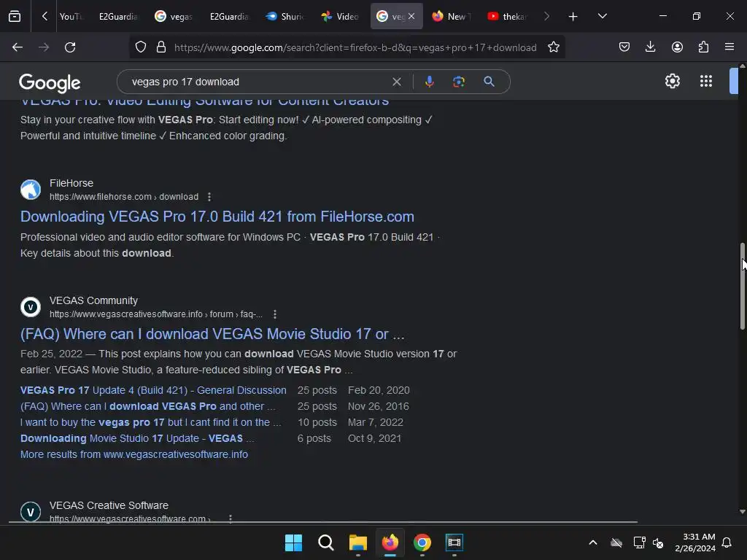This screenshot has height=560, width=747.
Task: Clear the search query with X
Action: point(397,82)
